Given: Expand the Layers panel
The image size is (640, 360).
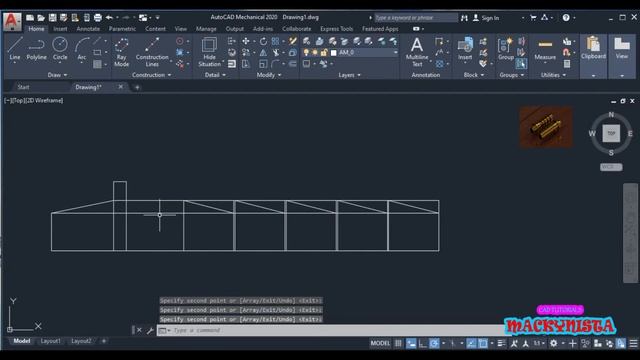Looking at the screenshot, I should tap(349, 75).
